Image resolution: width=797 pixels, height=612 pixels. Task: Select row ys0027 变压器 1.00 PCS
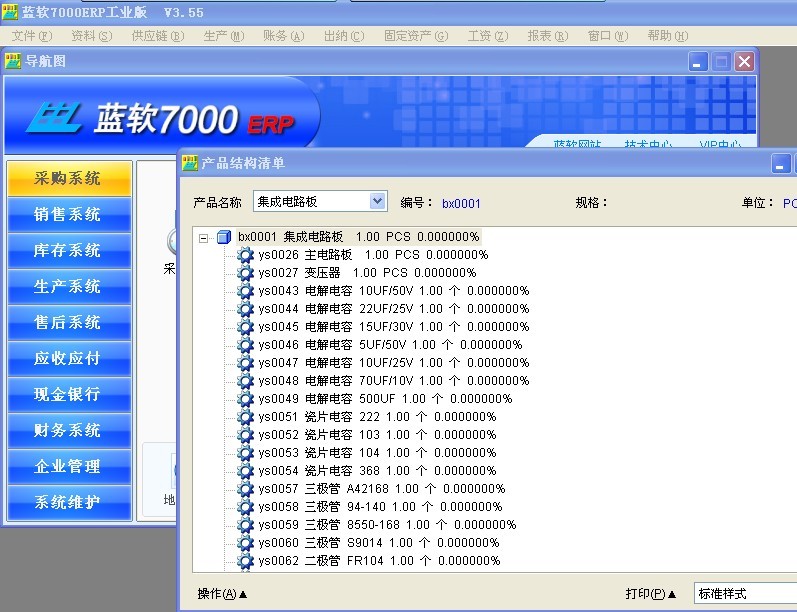coord(367,273)
